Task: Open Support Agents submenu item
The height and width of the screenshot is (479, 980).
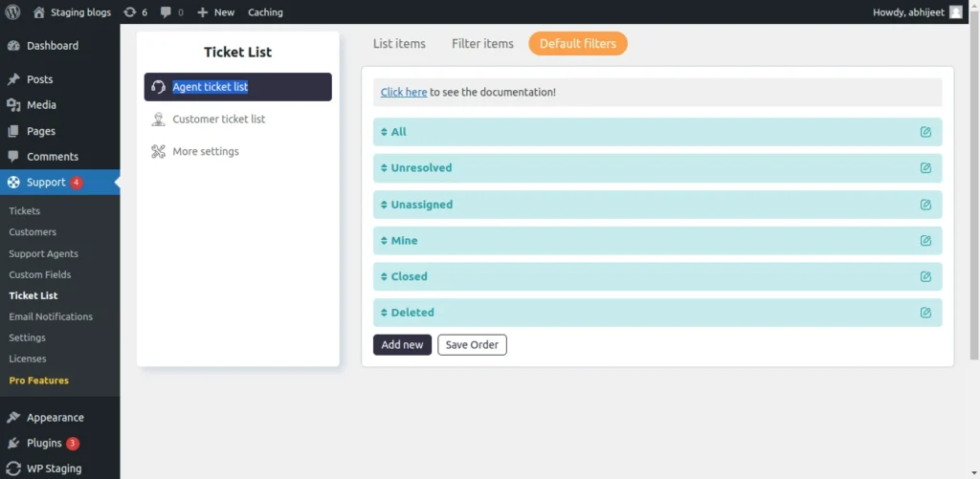Action: pos(43,253)
